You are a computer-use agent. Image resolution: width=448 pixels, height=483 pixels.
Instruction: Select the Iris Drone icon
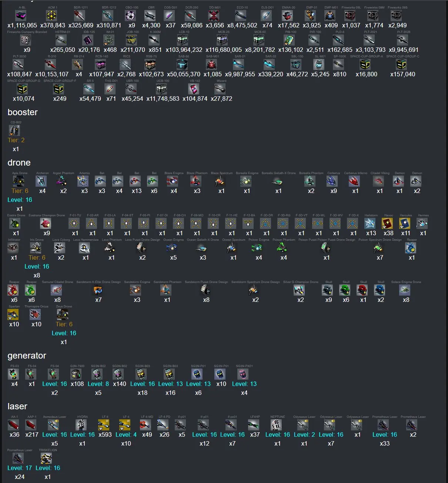36,248
